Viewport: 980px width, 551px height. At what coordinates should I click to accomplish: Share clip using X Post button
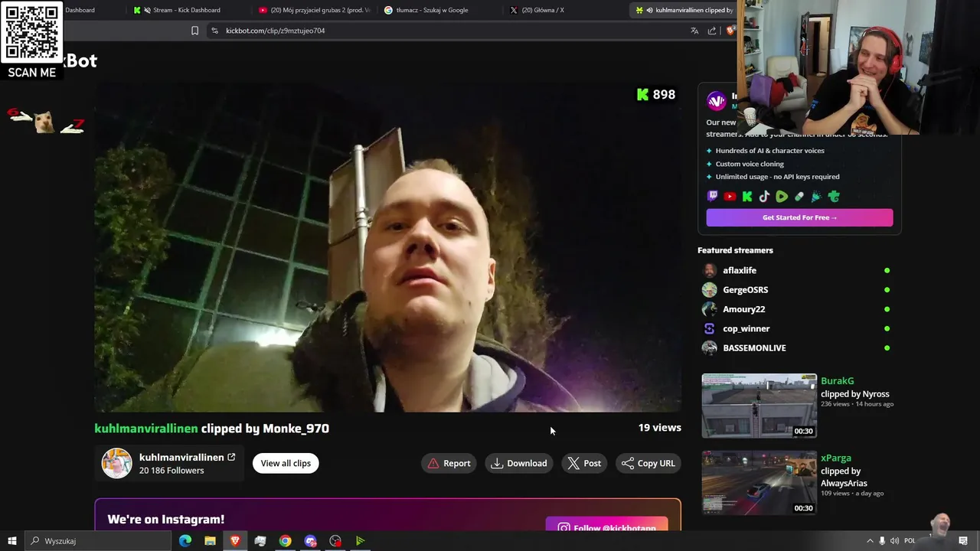[x=584, y=463]
